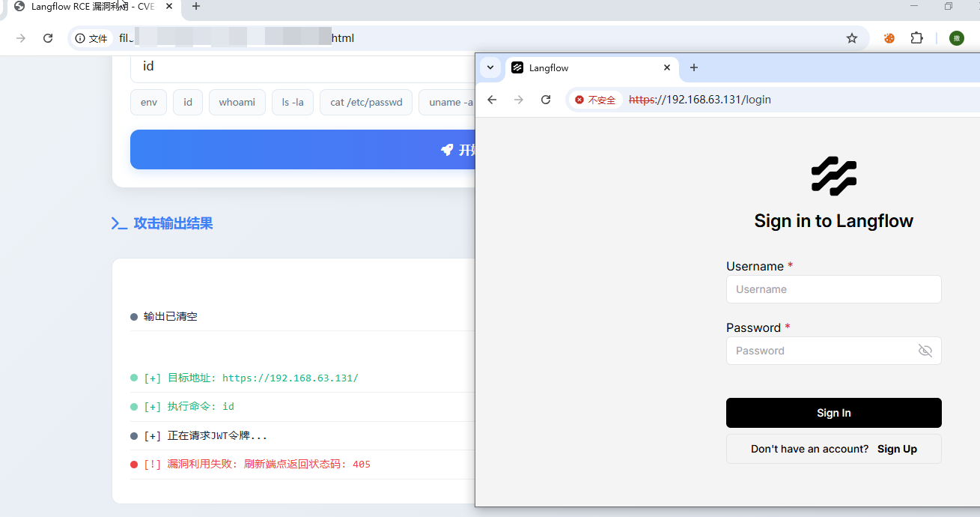
Task: Bookmark the page with the star icon
Action: pyautogui.click(x=852, y=38)
